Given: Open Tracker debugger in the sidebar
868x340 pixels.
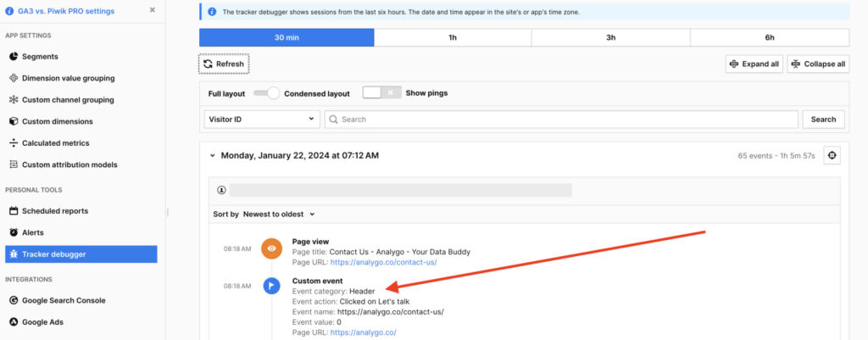Looking at the screenshot, I should coord(53,254).
